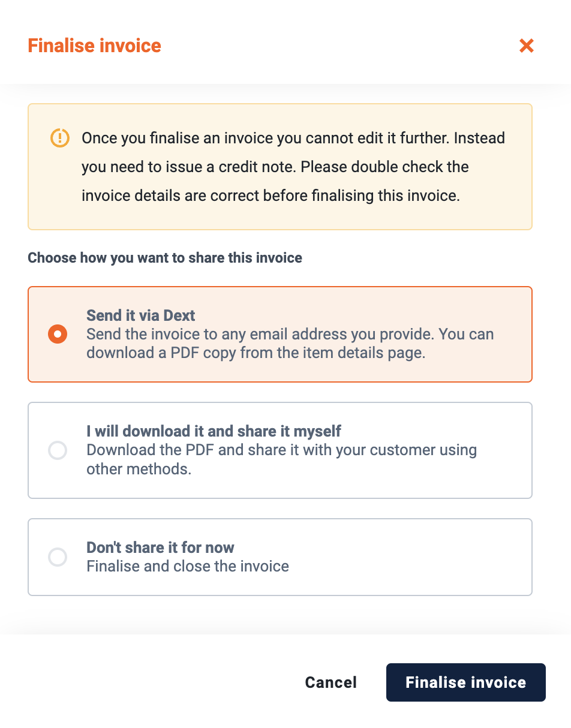Click the orange exclamation warning icon
Screen dimensions: 571x728
point(59,138)
